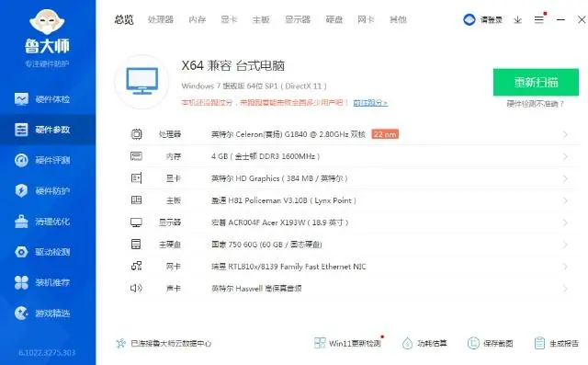The height and width of the screenshot is (365, 588).
Task: Open the hamburger main menu
Action: tap(539, 19)
